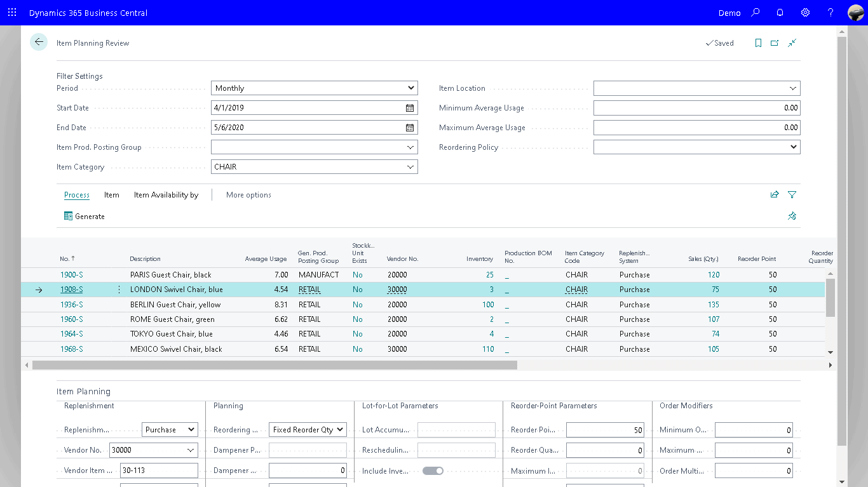This screenshot has height=487, width=868.
Task: Toggle the Include Inventory switch
Action: 433,471
